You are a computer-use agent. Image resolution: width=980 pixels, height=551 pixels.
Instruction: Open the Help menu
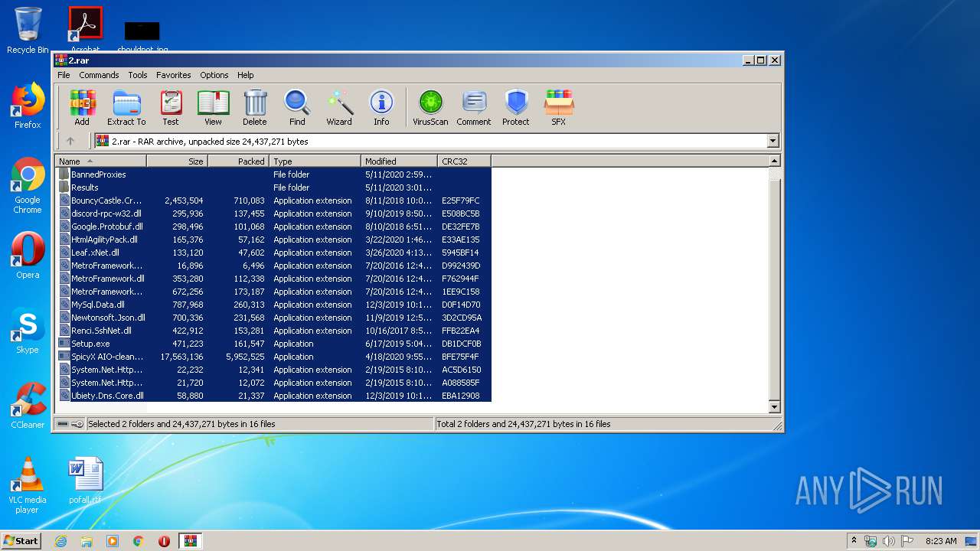click(245, 75)
